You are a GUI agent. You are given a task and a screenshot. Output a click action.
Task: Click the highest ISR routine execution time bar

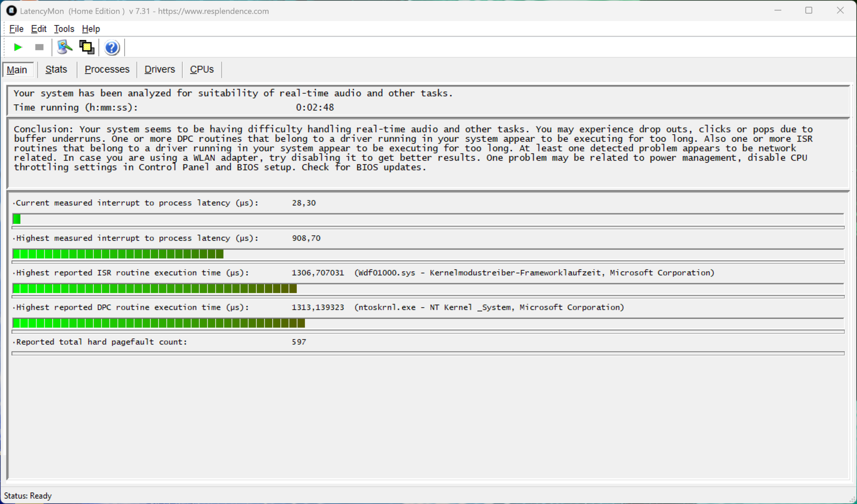(154, 289)
